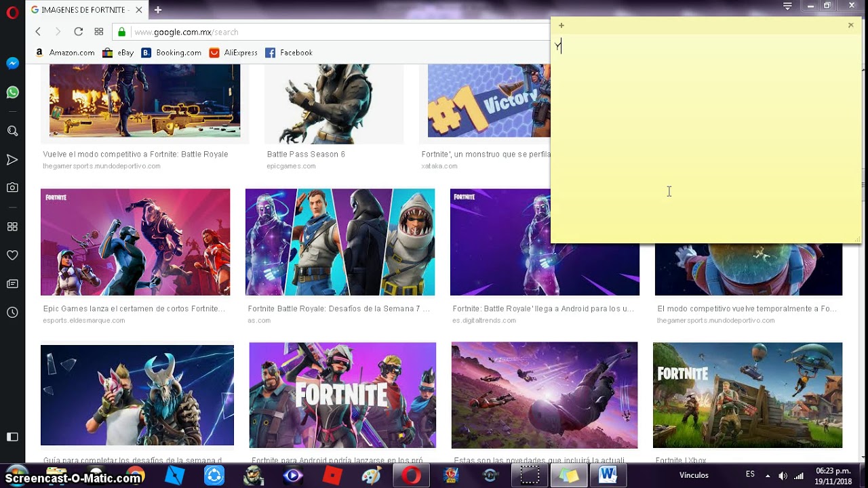868x488 pixels.
Task: Open browsing history clock icon
Action: click(12, 312)
